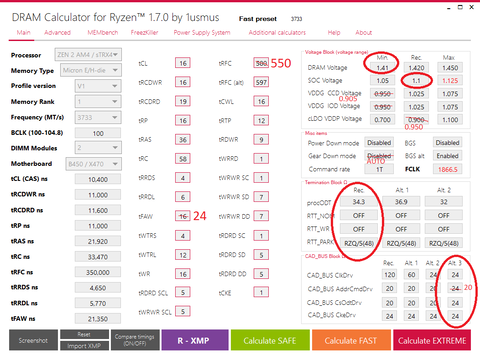Select the tRCDWR value box
Image resolution: width=480 pixels, height=360 pixels.
183,82
